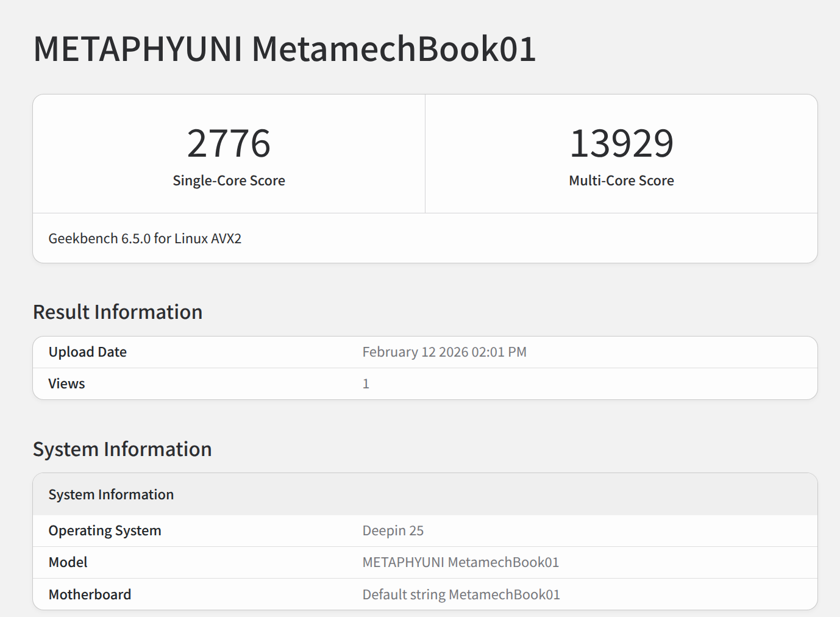Click the 2776 single-core score number

point(229,144)
